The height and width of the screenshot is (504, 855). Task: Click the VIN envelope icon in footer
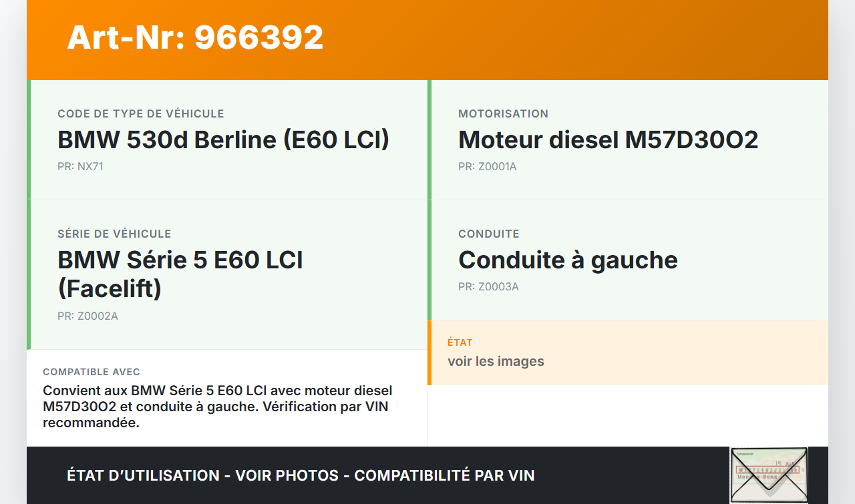point(769,475)
